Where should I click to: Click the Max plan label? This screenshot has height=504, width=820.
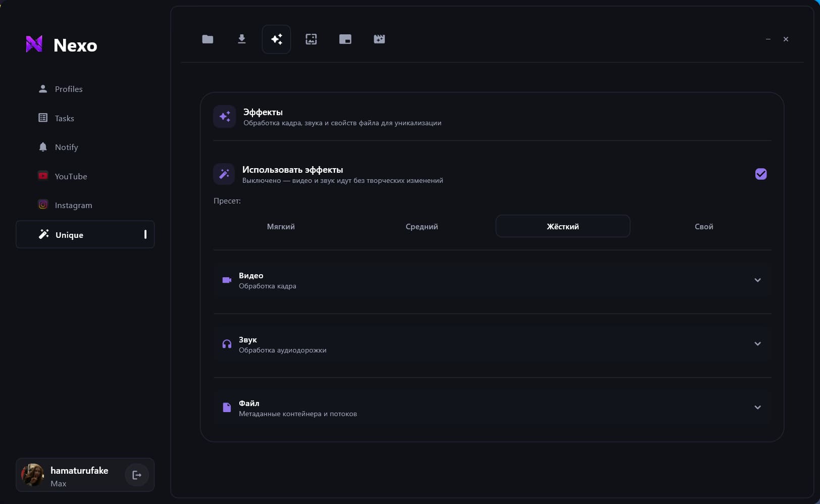[59, 484]
